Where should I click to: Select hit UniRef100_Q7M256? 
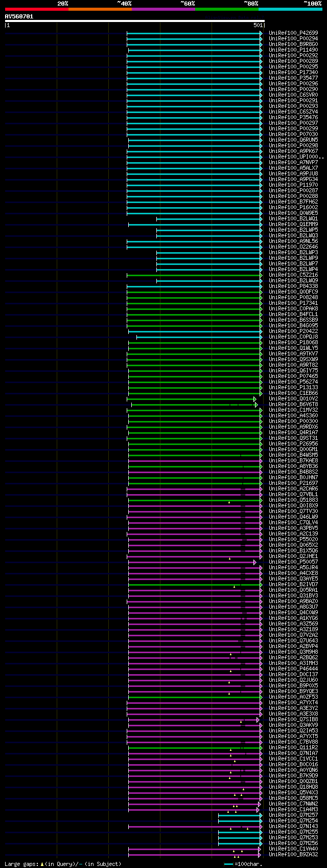[293, 843]
